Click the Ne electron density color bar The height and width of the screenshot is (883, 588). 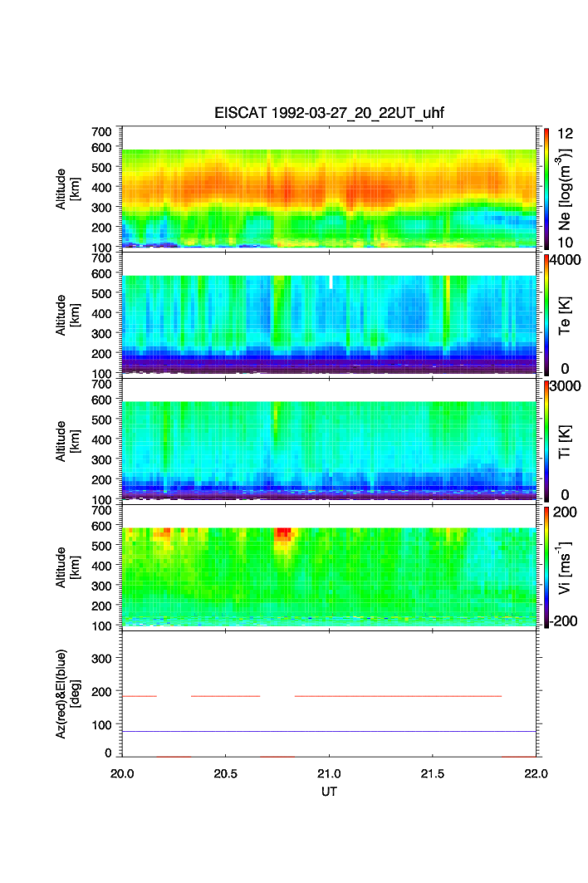546,189
